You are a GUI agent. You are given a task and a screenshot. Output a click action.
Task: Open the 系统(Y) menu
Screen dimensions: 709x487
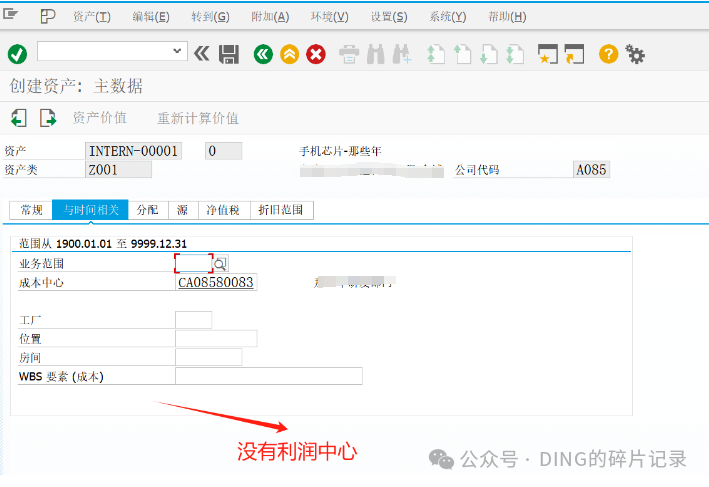pyautogui.click(x=448, y=17)
